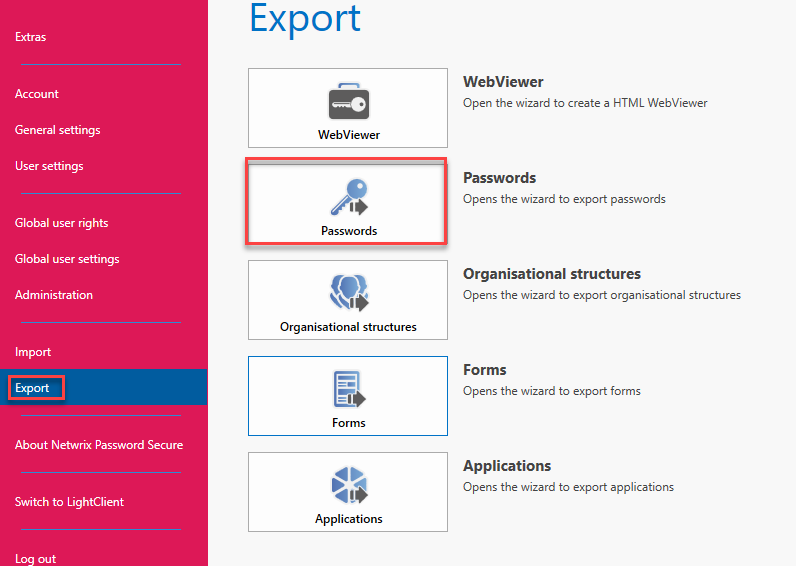Open the Organisational structures tile label
This screenshot has width=796, height=566.
click(348, 327)
